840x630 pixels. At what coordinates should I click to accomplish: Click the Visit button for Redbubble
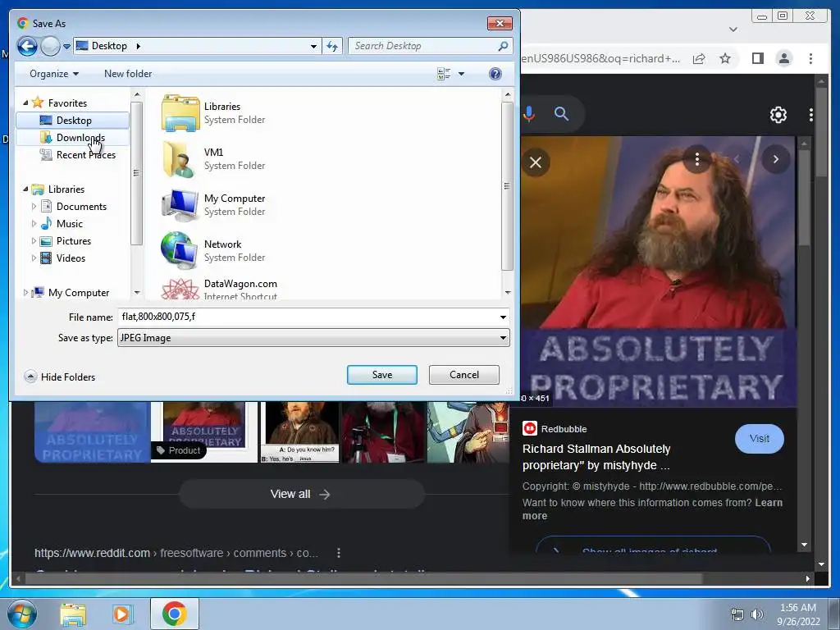pos(759,439)
